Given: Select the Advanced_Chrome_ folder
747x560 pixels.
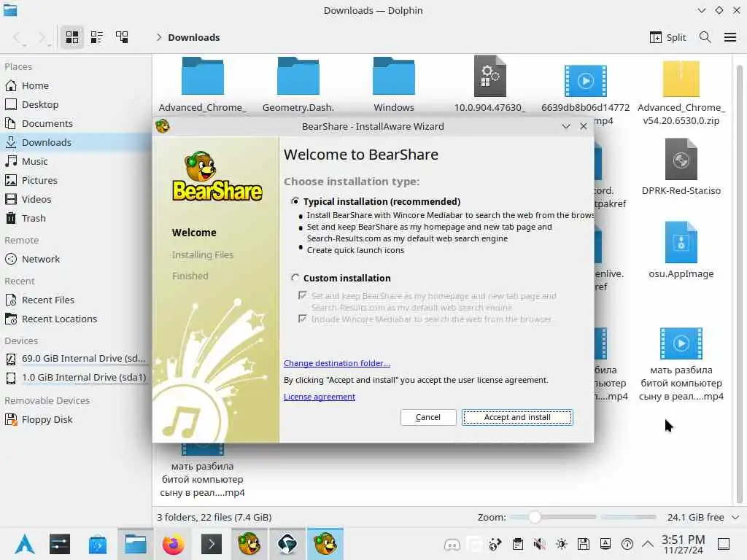Looking at the screenshot, I should 203,85.
